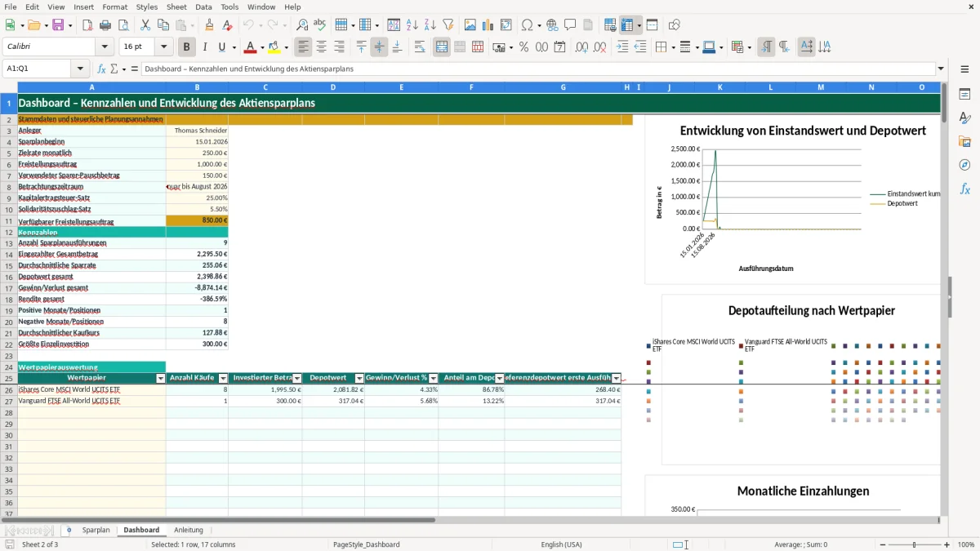The height and width of the screenshot is (551, 980).
Task: Apply the red Font Color swatch
Action: click(250, 47)
